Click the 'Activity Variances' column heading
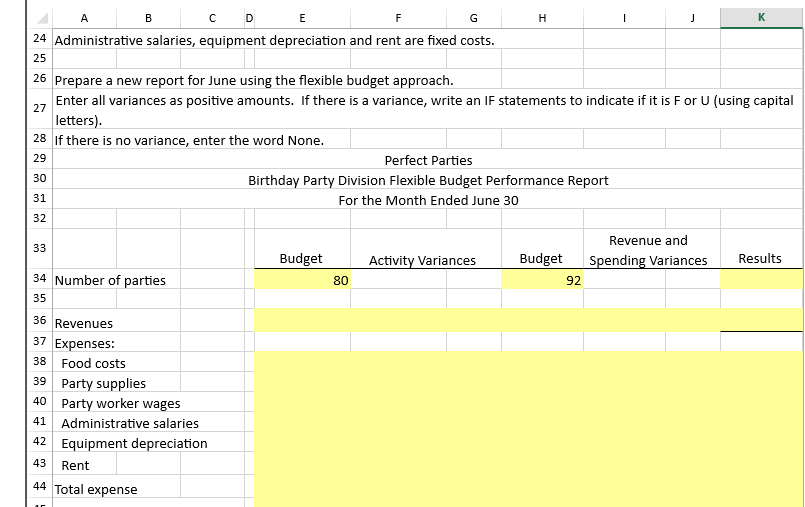 click(422, 260)
